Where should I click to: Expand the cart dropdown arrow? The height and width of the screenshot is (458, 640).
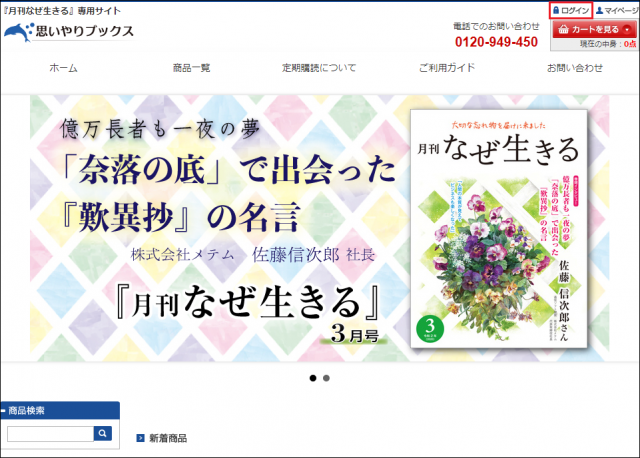coord(627,30)
